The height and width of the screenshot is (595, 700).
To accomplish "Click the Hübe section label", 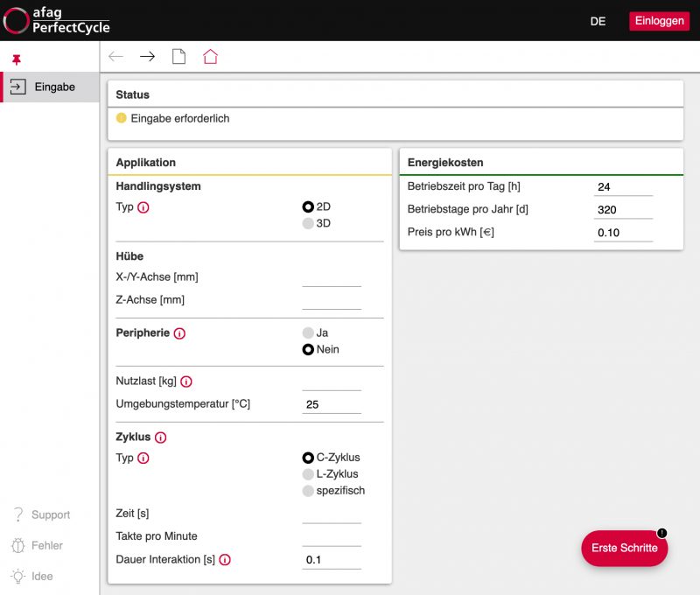I will point(129,256).
